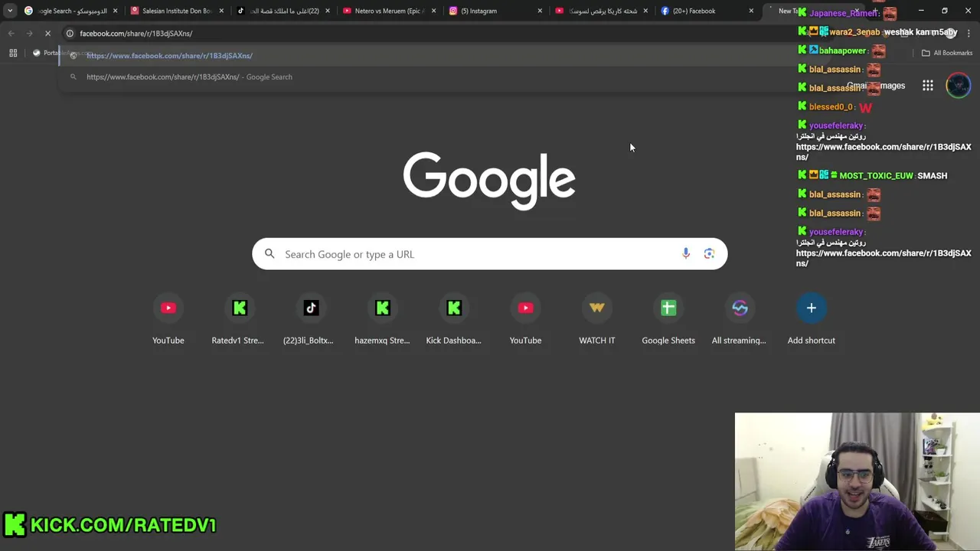Click the address bar with facebook.com URL
Viewport: 980px width, 551px height.
[x=429, y=34]
